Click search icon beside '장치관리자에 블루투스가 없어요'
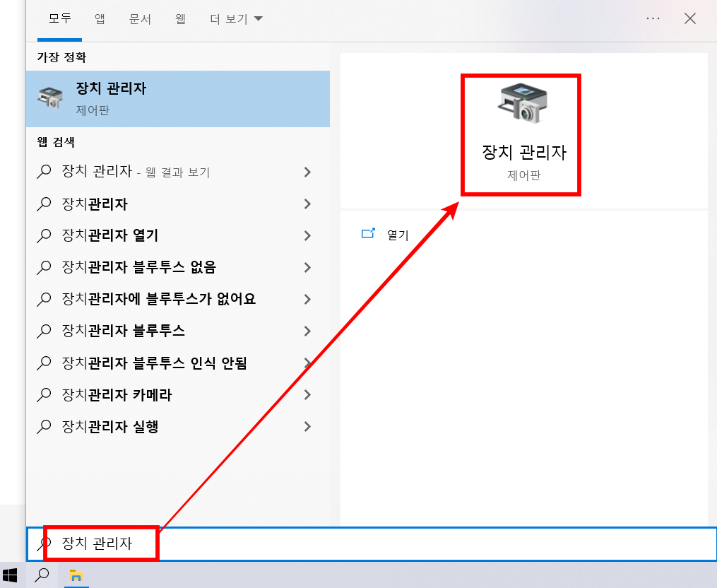Viewport: 717px width, 588px height. 44,299
